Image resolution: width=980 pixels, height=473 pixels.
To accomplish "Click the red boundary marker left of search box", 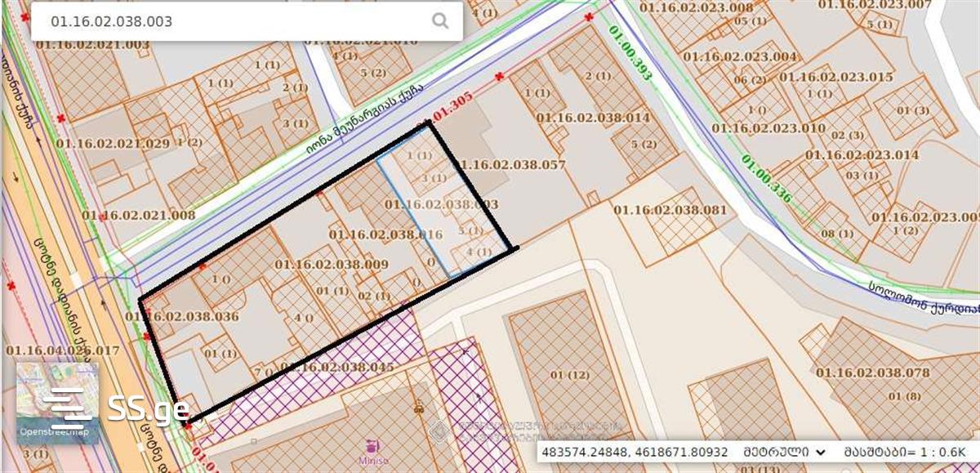I will 24,16.
